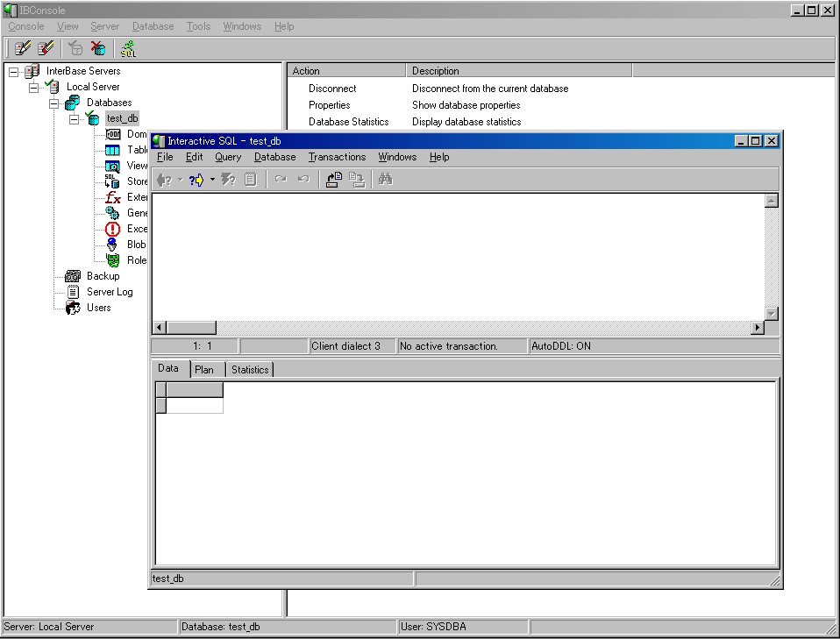Open the Next Query dropdown arrow
The width and height of the screenshot is (840, 639).
point(212,180)
